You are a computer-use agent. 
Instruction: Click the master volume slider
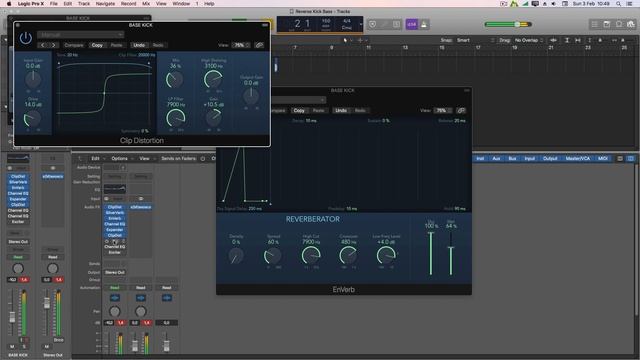509,24
